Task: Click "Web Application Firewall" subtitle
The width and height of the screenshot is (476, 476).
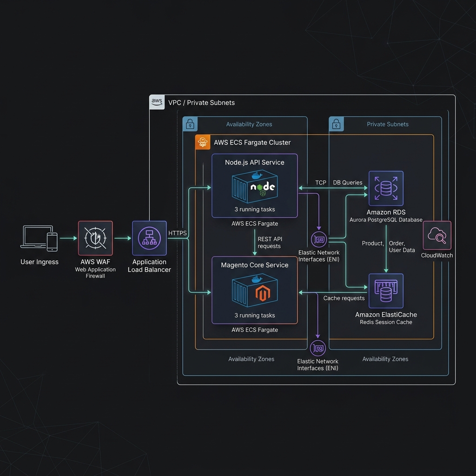Action: point(95,272)
